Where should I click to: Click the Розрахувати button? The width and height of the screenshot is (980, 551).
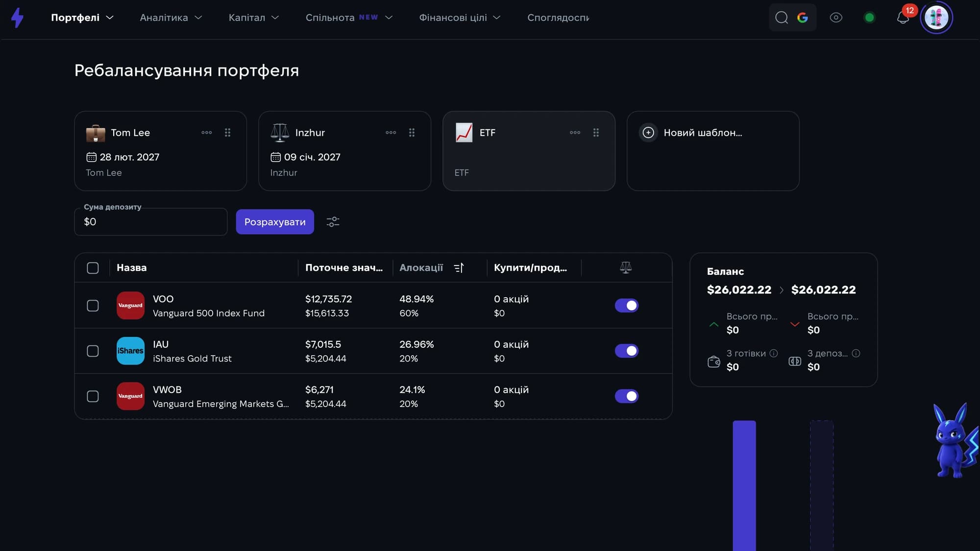(275, 222)
